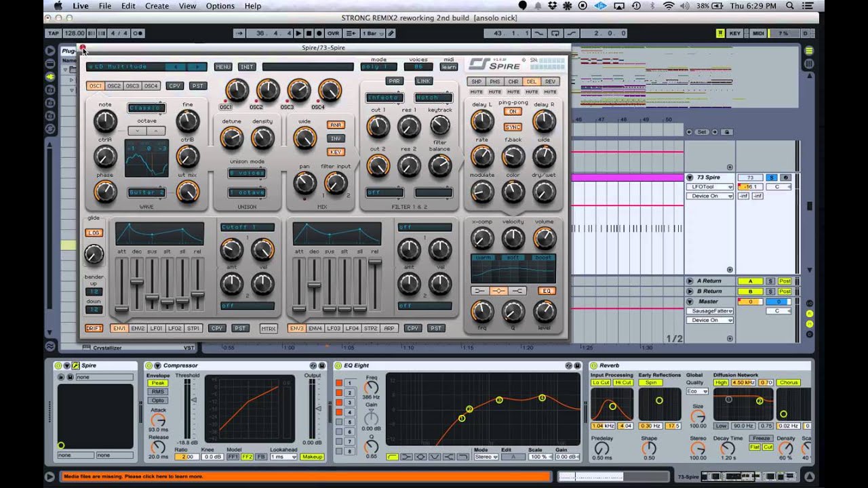Toggle the delay SYNC button
Screen dimensions: 868x488
513,127
